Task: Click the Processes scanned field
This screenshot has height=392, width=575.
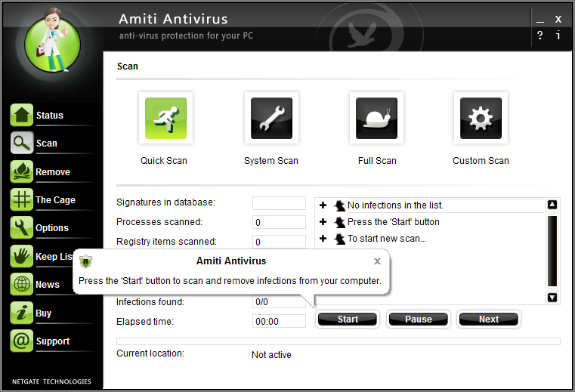Action: (x=279, y=223)
